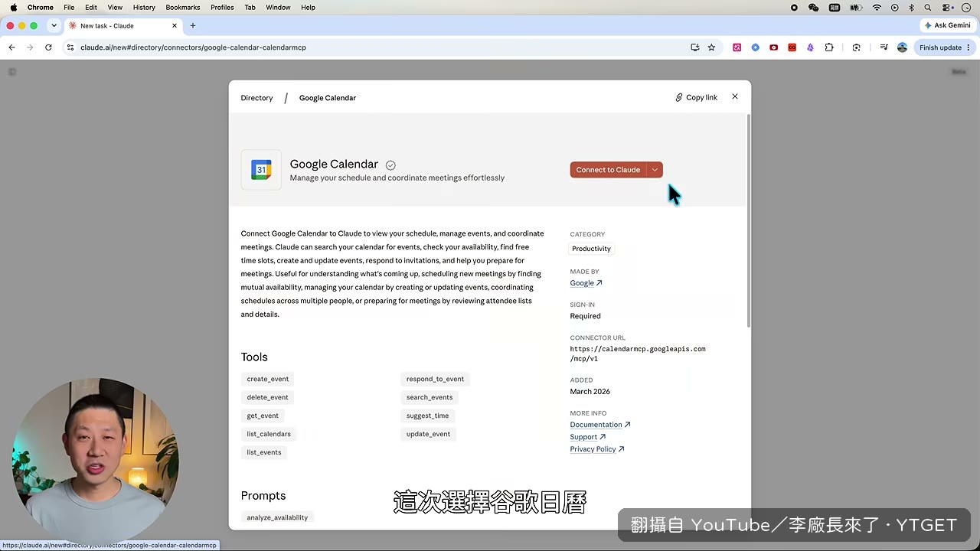The height and width of the screenshot is (551, 980).
Task: Open the tab search dropdown arrow
Action: coord(54,25)
